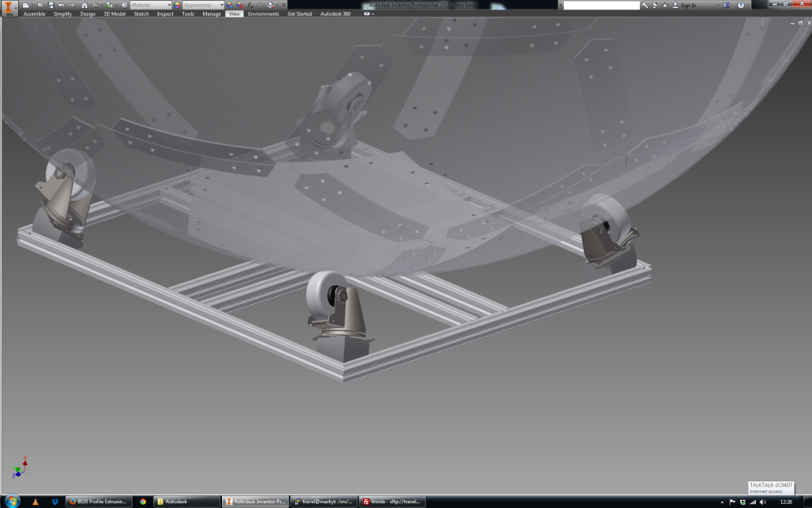The width and height of the screenshot is (812, 508).
Task: Open the 3D Model ribbon tab
Action: [x=114, y=14]
